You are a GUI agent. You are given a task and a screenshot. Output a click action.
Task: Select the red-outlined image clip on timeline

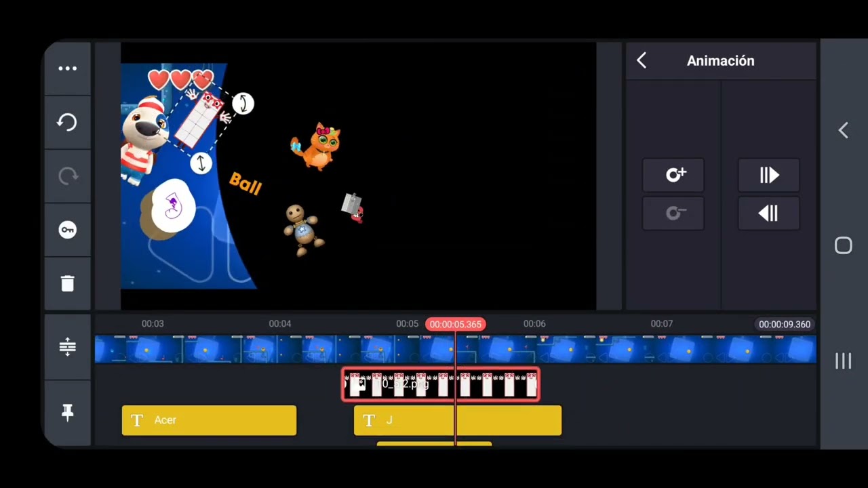pos(441,384)
